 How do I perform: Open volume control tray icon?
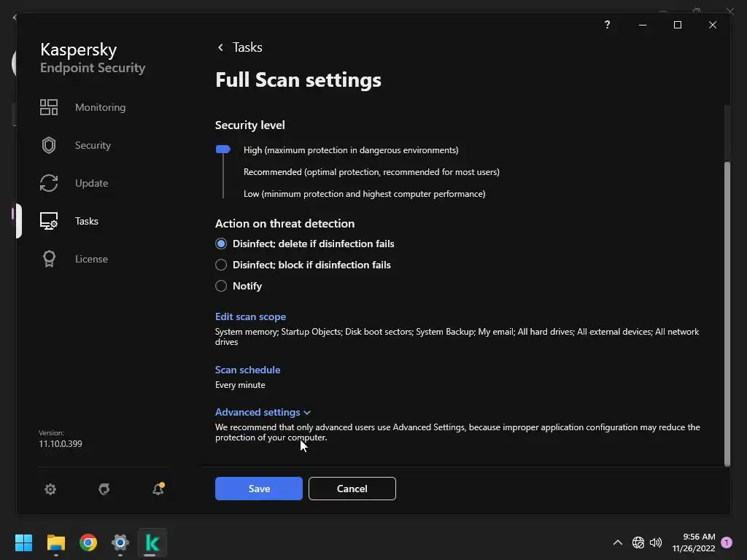coord(656,542)
